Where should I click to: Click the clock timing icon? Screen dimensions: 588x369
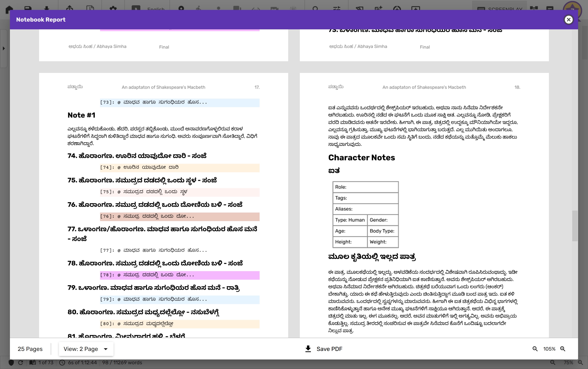pyautogui.click(x=62, y=362)
